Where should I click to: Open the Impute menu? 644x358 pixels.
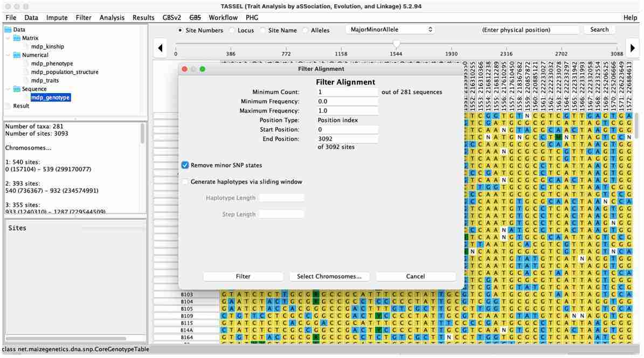(57, 18)
